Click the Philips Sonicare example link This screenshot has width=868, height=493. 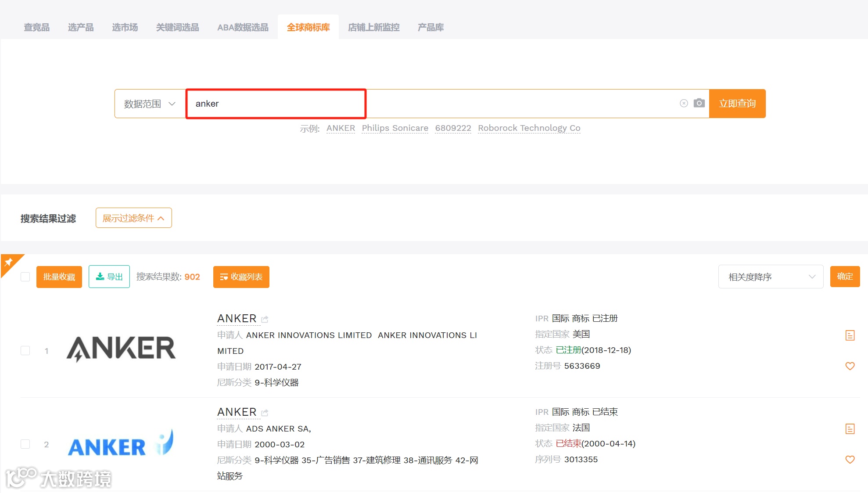395,128
